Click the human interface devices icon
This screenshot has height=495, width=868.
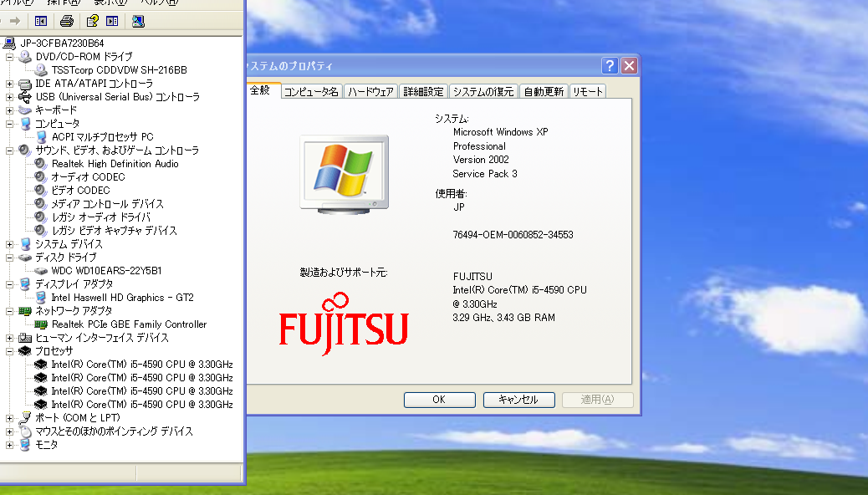25,338
